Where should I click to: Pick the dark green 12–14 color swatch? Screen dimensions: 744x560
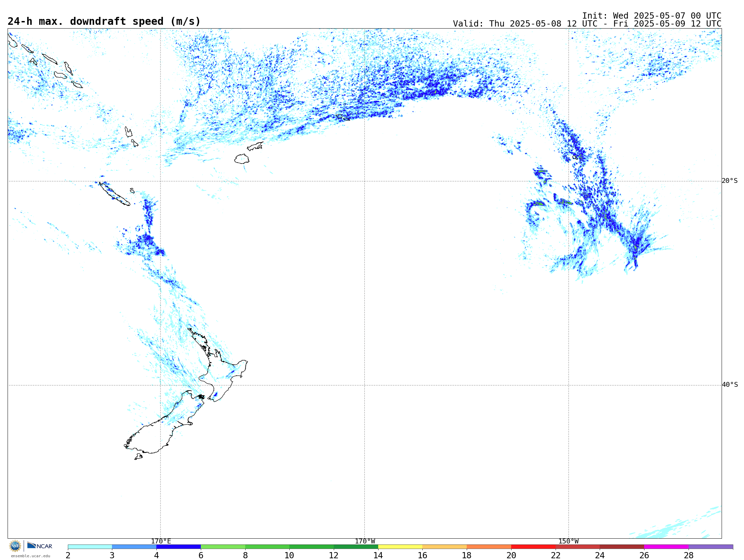356,547
